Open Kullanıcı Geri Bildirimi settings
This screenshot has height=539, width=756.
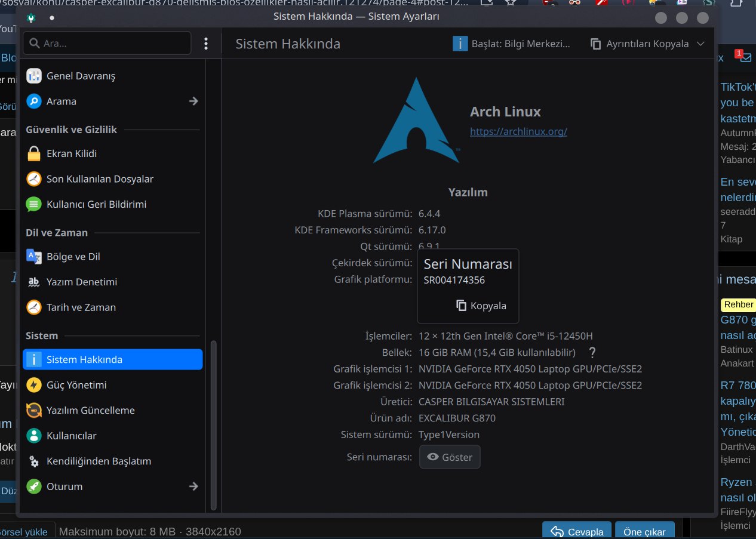click(x=112, y=204)
